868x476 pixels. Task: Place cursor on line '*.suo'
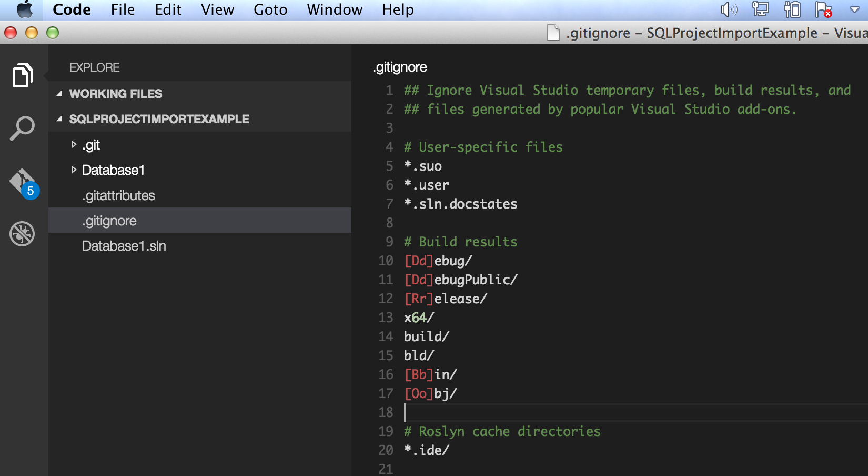[423, 166]
